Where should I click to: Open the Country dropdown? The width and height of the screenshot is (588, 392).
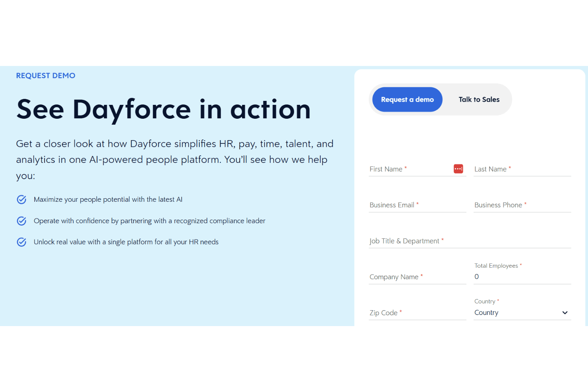point(522,313)
